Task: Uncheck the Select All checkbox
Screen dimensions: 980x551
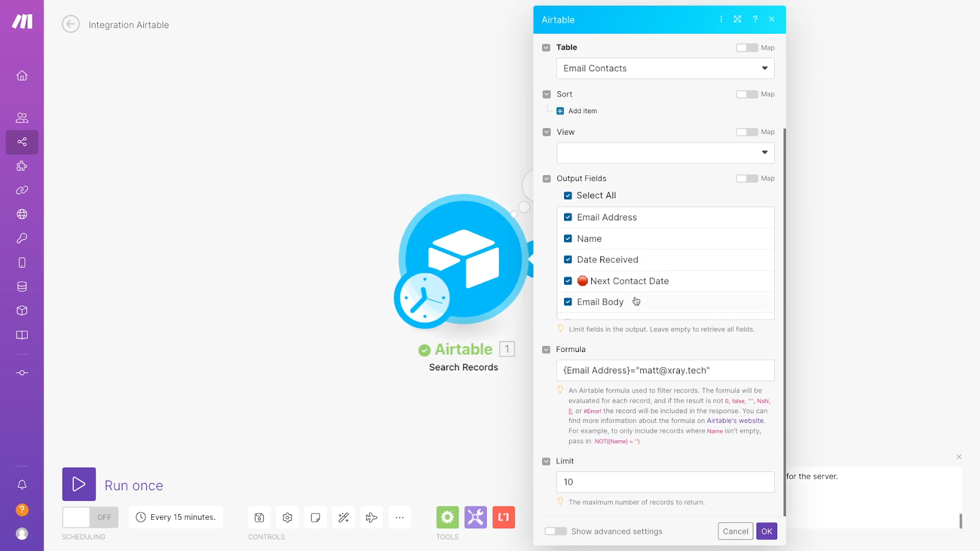Action: pyautogui.click(x=568, y=196)
